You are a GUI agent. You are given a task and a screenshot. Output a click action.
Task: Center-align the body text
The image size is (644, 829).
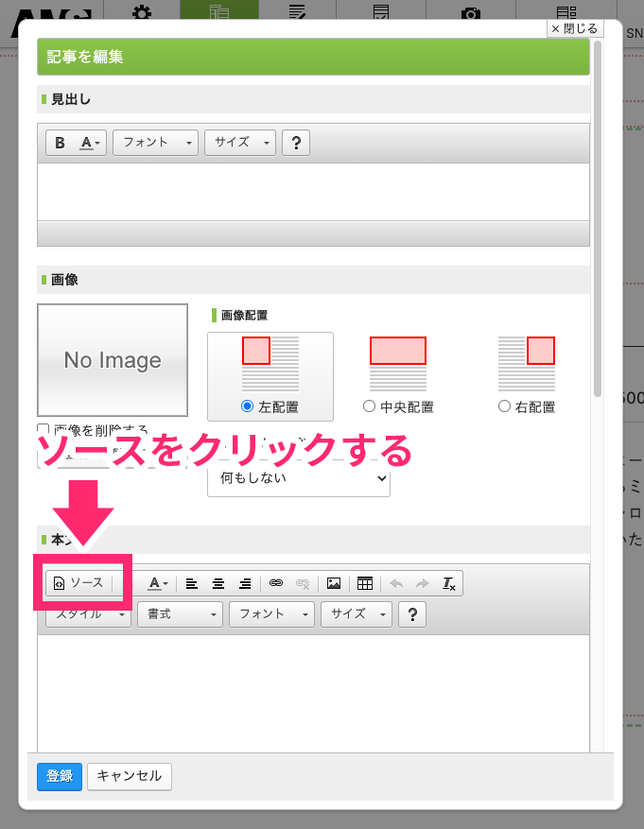[218, 583]
